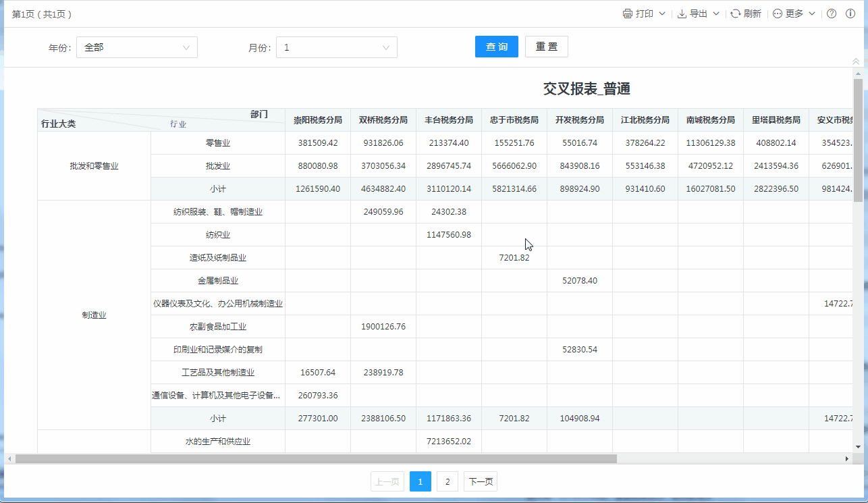This screenshot has width=868, height=503.
Task: Click the download icon for 导出
Action: 682,14
